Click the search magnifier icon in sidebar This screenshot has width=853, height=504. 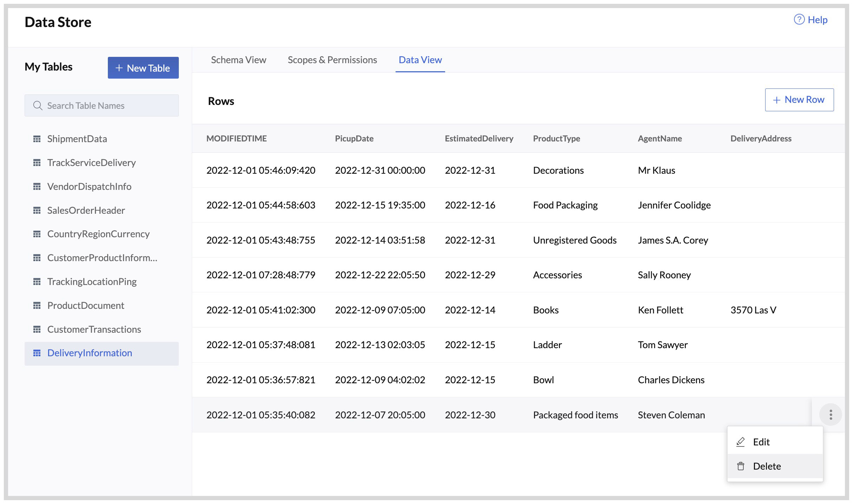[38, 105]
